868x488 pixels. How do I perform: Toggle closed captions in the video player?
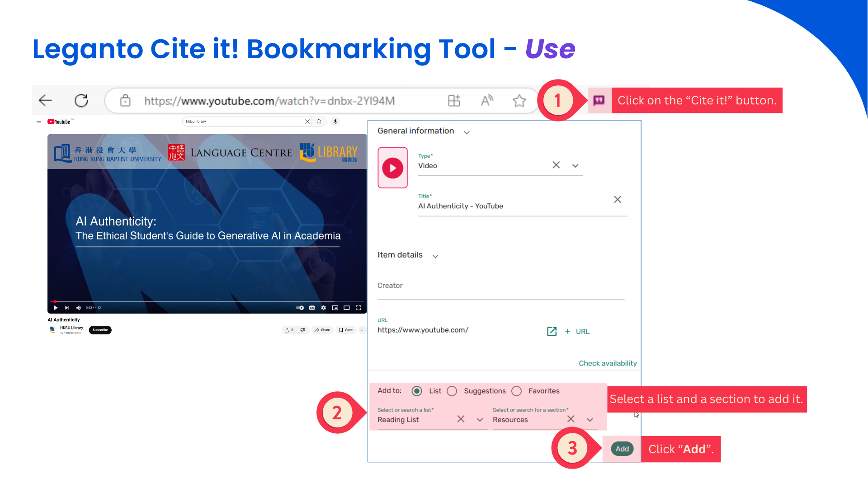click(x=311, y=308)
